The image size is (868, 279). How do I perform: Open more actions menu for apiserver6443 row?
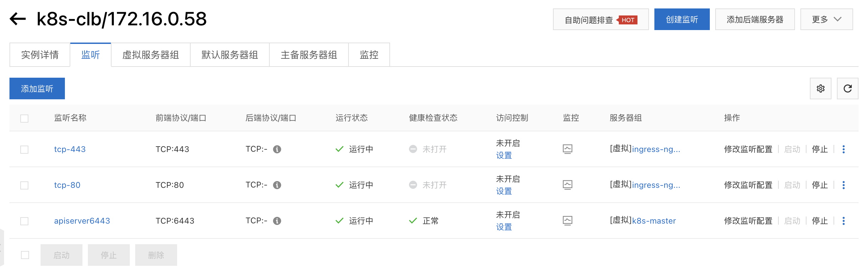844,221
